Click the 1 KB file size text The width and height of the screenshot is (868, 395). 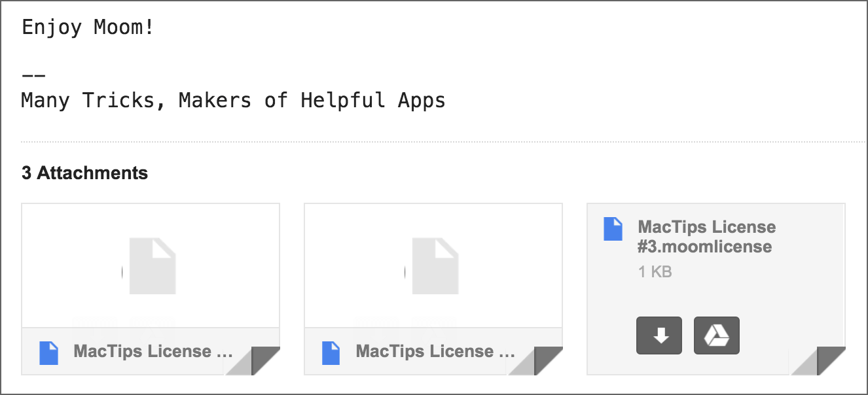click(x=655, y=271)
